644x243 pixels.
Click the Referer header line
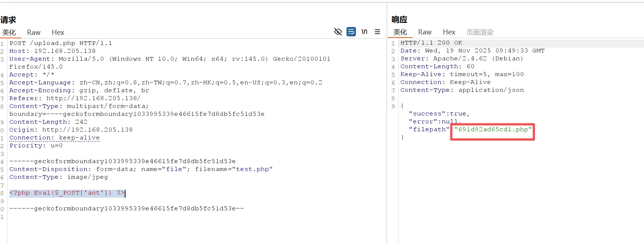[x=75, y=98]
